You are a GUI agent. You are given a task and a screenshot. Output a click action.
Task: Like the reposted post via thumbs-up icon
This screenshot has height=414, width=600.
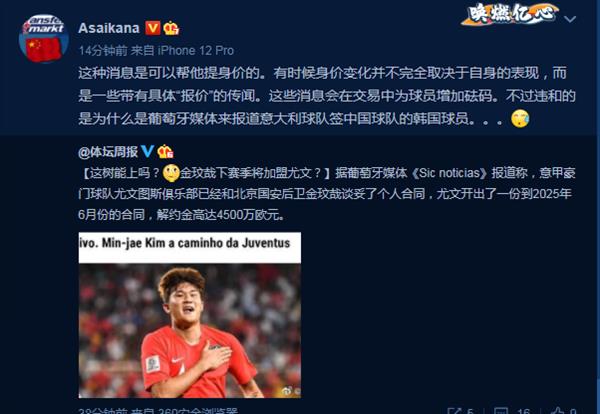[558, 411]
